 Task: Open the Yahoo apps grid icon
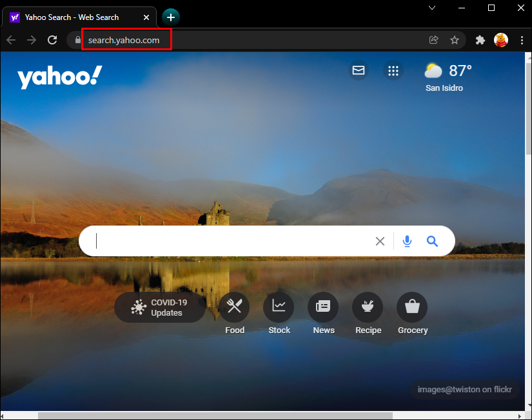(393, 70)
